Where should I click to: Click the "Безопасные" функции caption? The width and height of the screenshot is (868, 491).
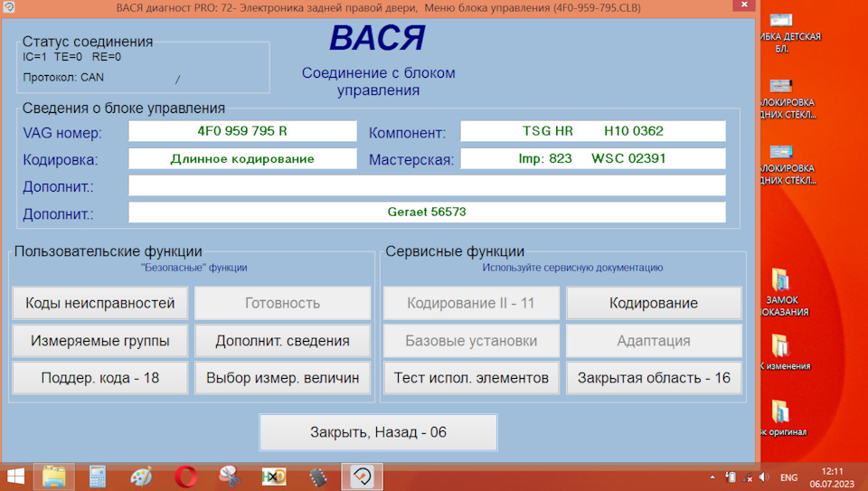[193, 268]
